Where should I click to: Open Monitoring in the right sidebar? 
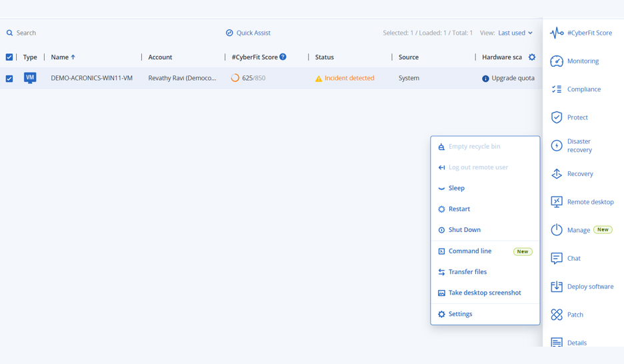pos(583,61)
